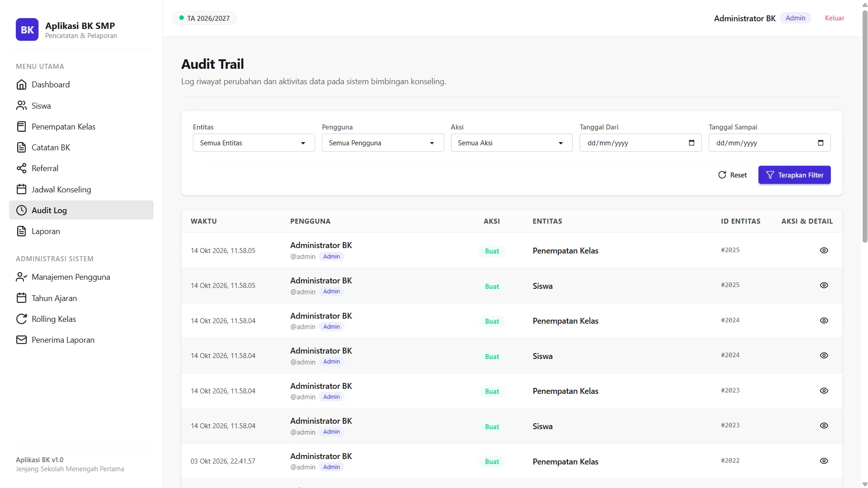This screenshot has height=488, width=868.
Task: Reset the audit filters
Action: pos(732,175)
